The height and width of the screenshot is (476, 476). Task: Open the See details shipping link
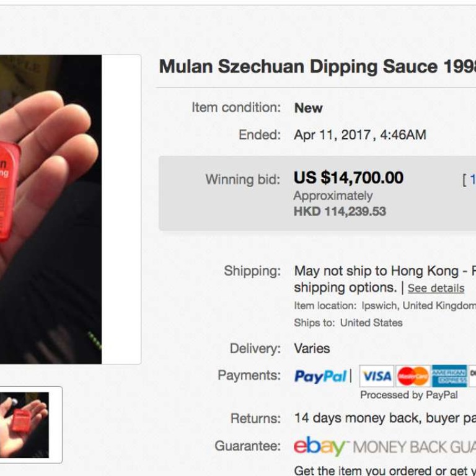tap(436, 288)
